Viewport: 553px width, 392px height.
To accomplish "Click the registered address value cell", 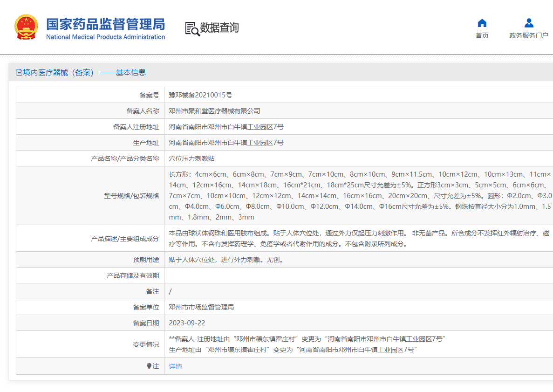I will 358,127.
